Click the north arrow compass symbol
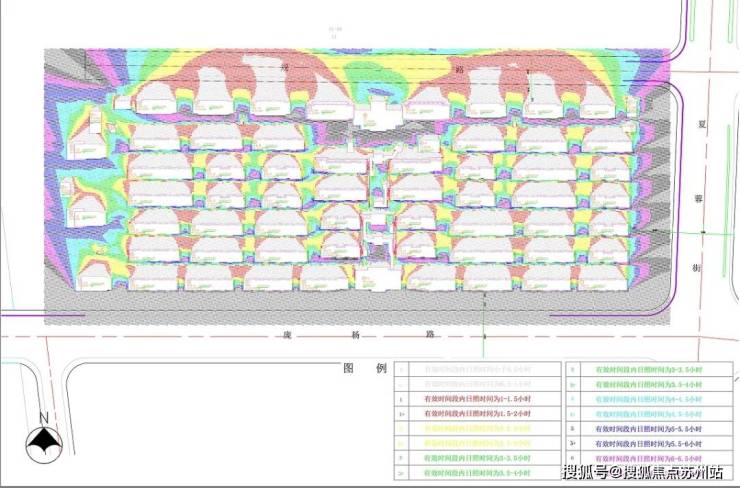 point(44,441)
